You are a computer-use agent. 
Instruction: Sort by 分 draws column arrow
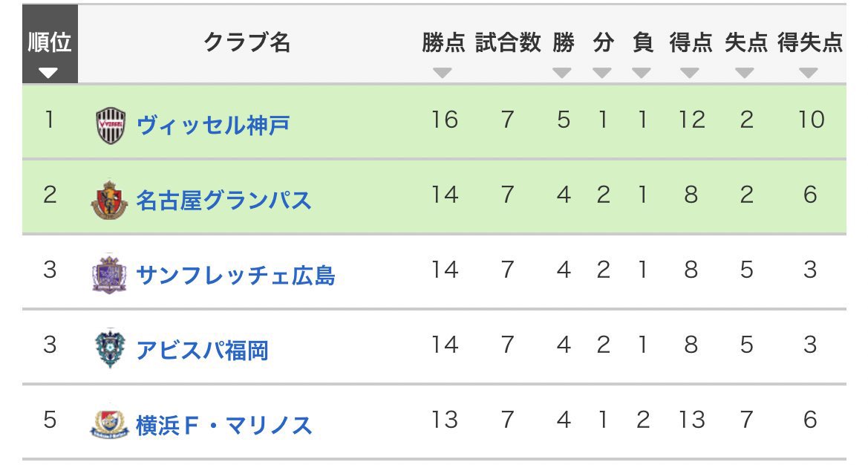(602, 73)
